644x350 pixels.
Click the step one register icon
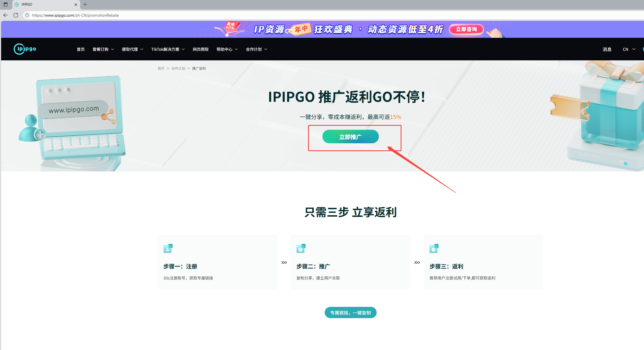[x=168, y=248]
